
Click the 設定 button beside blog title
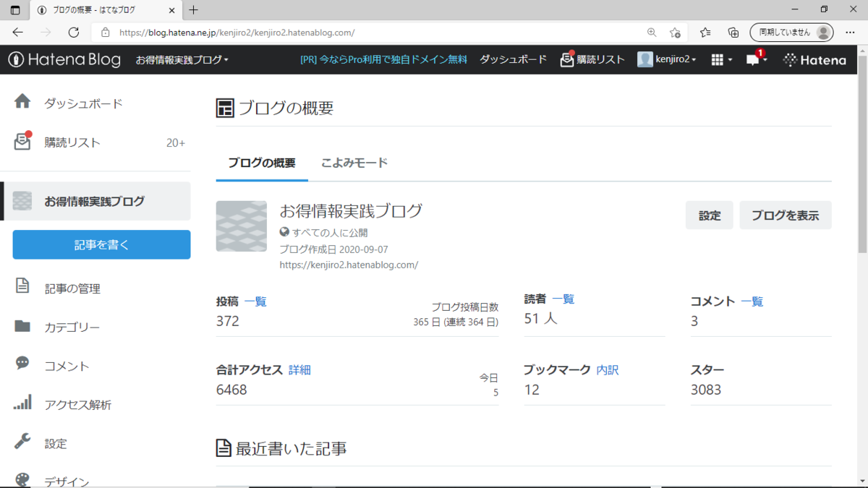710,215
